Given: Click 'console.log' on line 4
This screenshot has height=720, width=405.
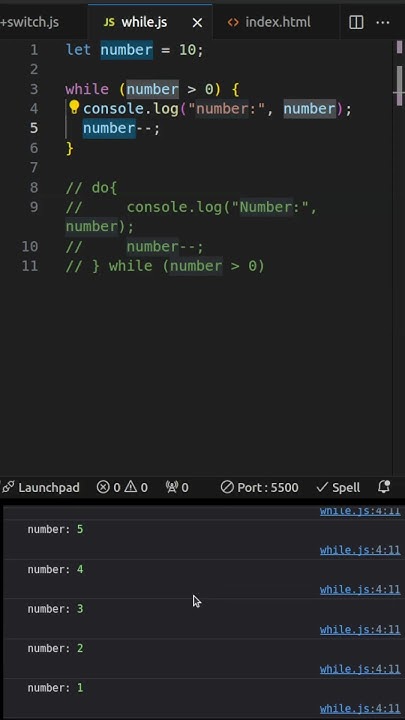Looking at the screenshot, I should (x=131, y=108).
